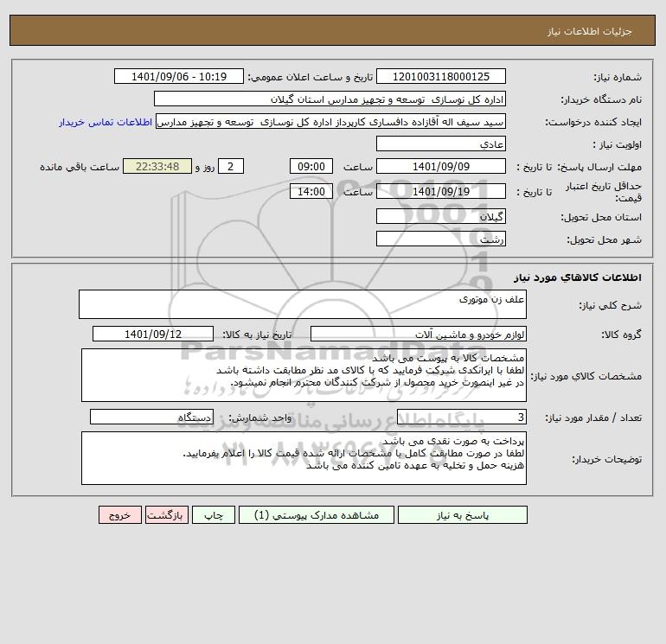Click the اولویت نیاز field showing عادي

[x=441, y=143]
